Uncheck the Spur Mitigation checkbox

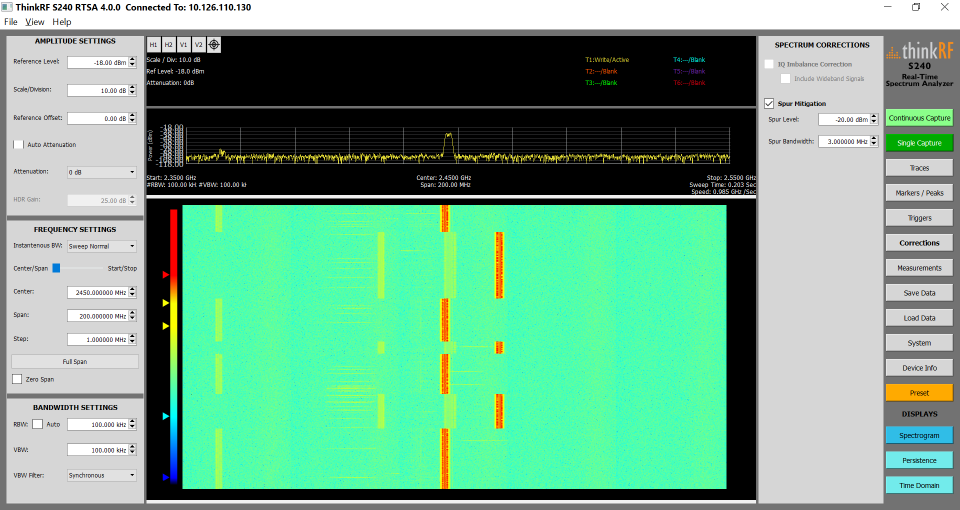(x=769, y=103)
